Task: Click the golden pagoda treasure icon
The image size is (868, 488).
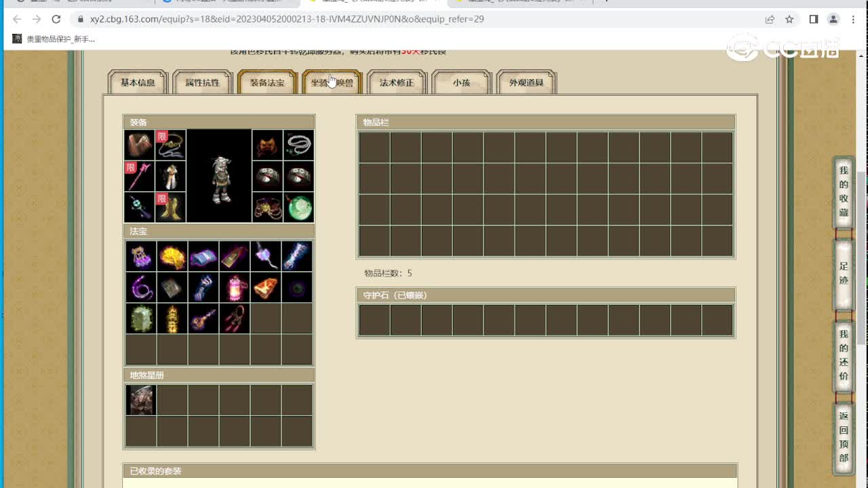Action: 172,319
